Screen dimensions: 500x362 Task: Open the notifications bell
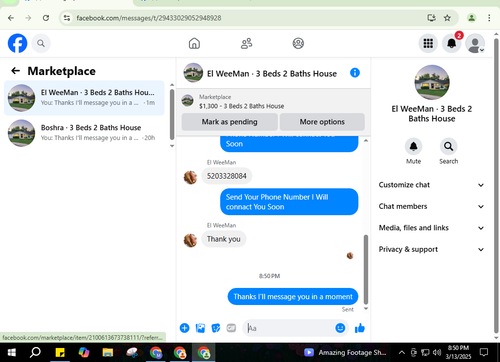click(x=452, y=43)
